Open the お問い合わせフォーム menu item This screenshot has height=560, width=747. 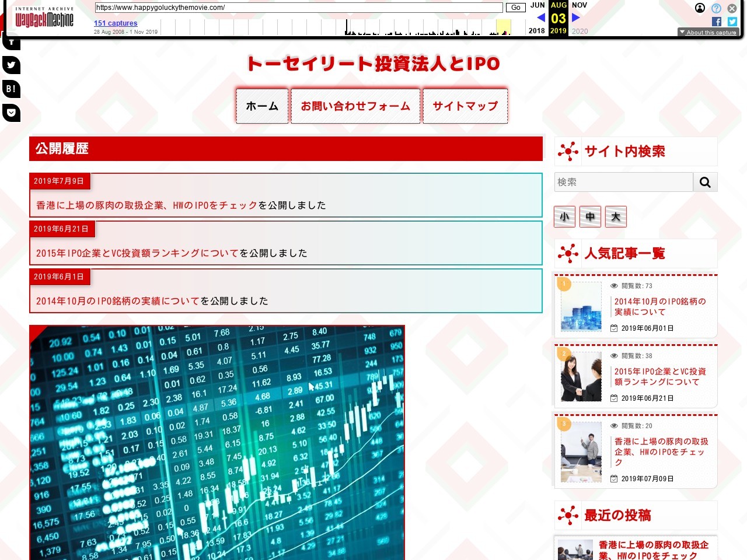355,106
